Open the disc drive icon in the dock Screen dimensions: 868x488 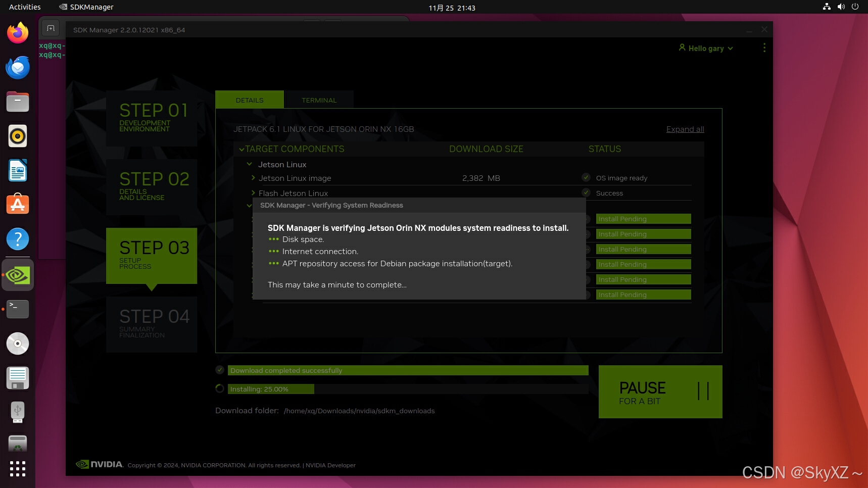pos(18,344)
